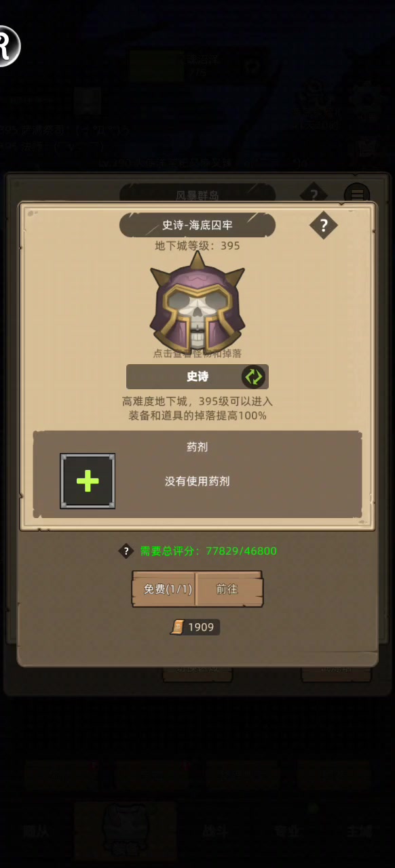This screenshot has width=395, height=868.
Task: Add a potion via the plus slot
Action: pyautogui.click(x=88, y=481)
